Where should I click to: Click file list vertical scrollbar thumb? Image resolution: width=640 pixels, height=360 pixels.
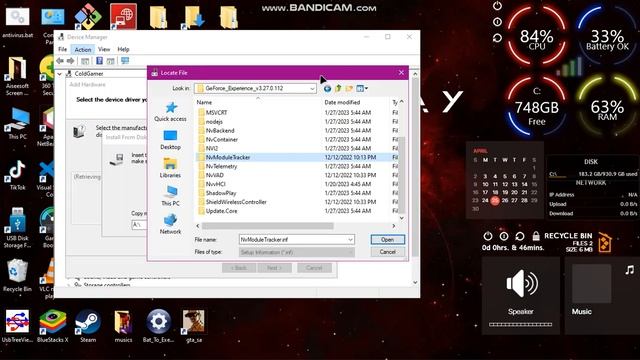click(x=401, y=175)
